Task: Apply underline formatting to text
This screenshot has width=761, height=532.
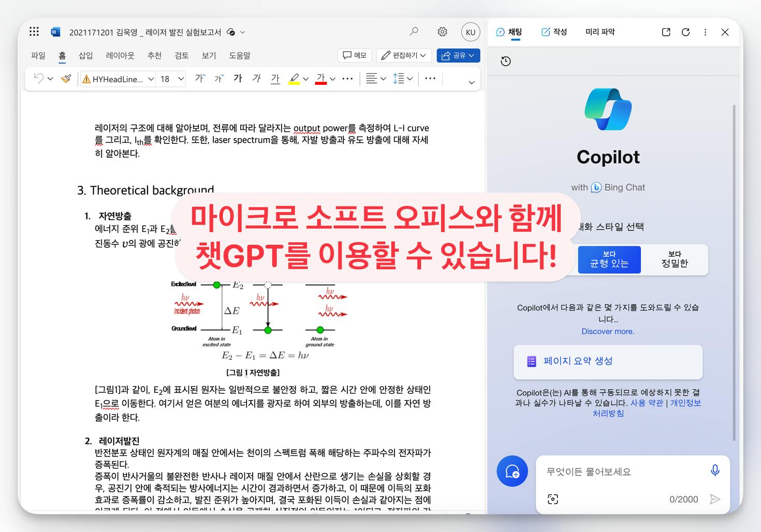Action: pyautogui.click(x=275, y=79)
